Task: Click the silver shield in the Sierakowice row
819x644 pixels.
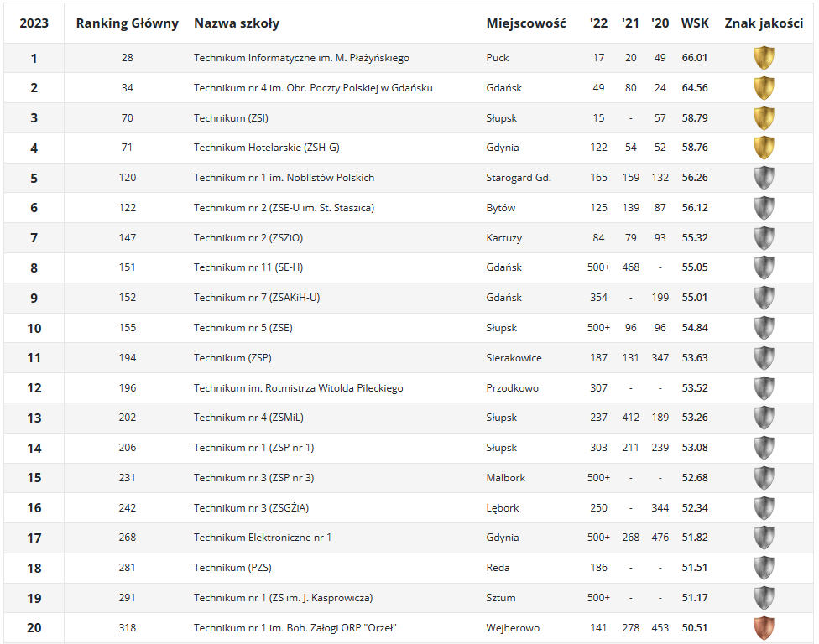Action: pos(764,358)
